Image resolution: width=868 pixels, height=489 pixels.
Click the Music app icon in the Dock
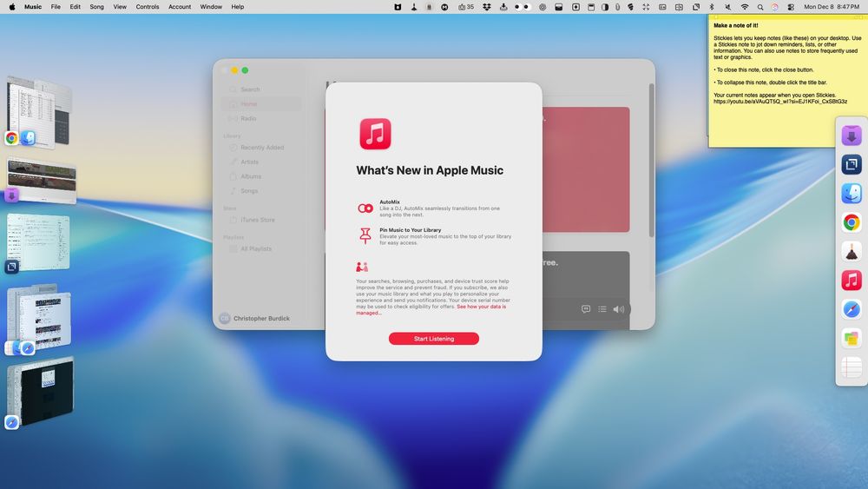tap(852, 281)
